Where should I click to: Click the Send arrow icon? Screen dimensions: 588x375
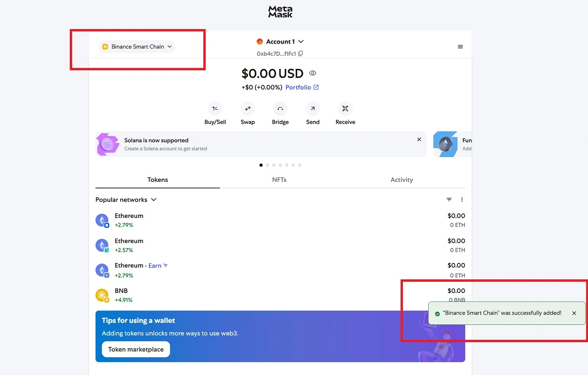tap(313, 108)
